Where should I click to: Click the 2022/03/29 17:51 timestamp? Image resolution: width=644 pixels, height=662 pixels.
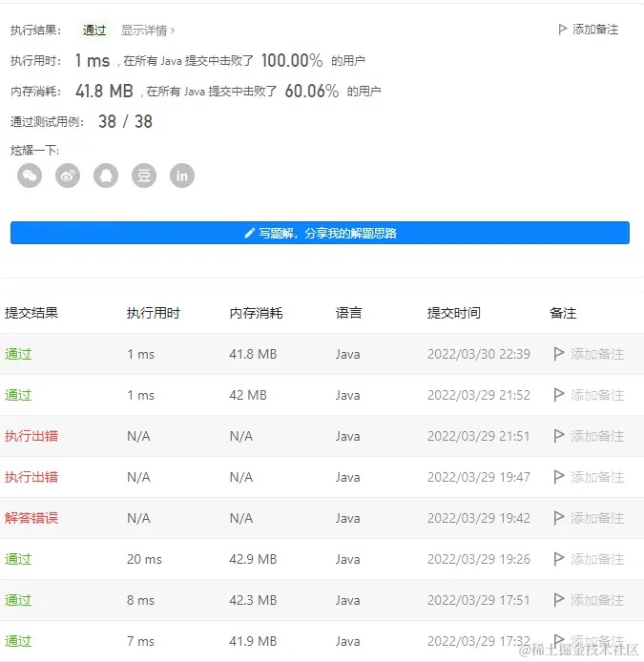pyautogui.click(x=479, y=600)
